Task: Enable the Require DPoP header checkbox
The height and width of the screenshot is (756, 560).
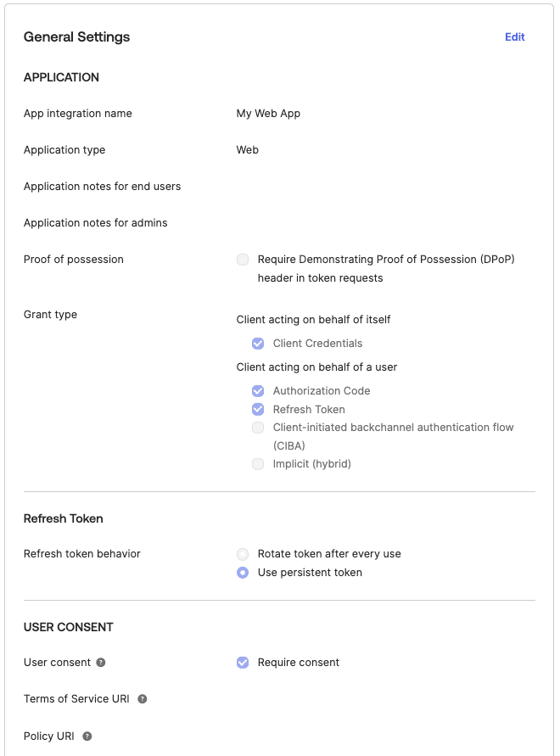Action: tap(242, 260)
